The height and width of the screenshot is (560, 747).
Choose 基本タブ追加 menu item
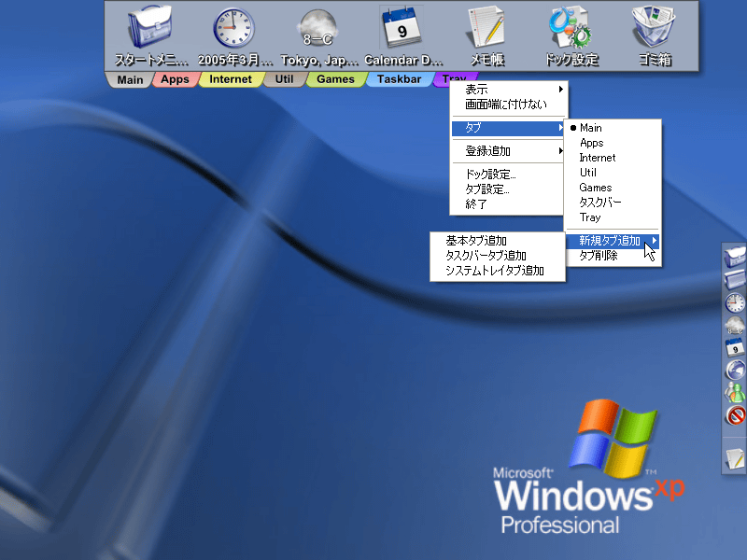[498, 241]
